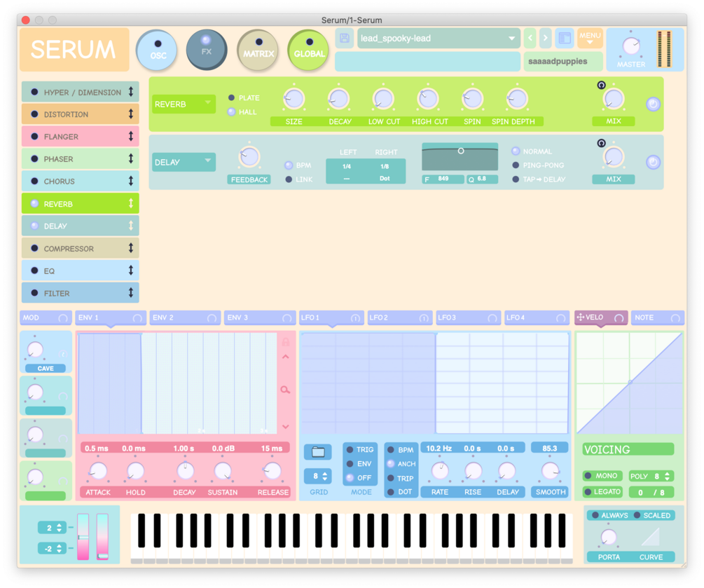Open the DELAY effect type dropdown

pos(184,162)
